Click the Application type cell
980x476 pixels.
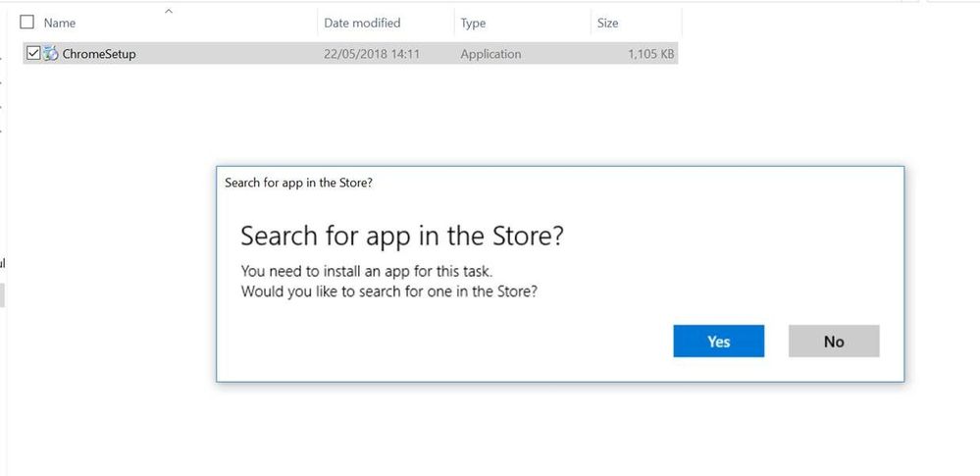(x=490, y=54)
